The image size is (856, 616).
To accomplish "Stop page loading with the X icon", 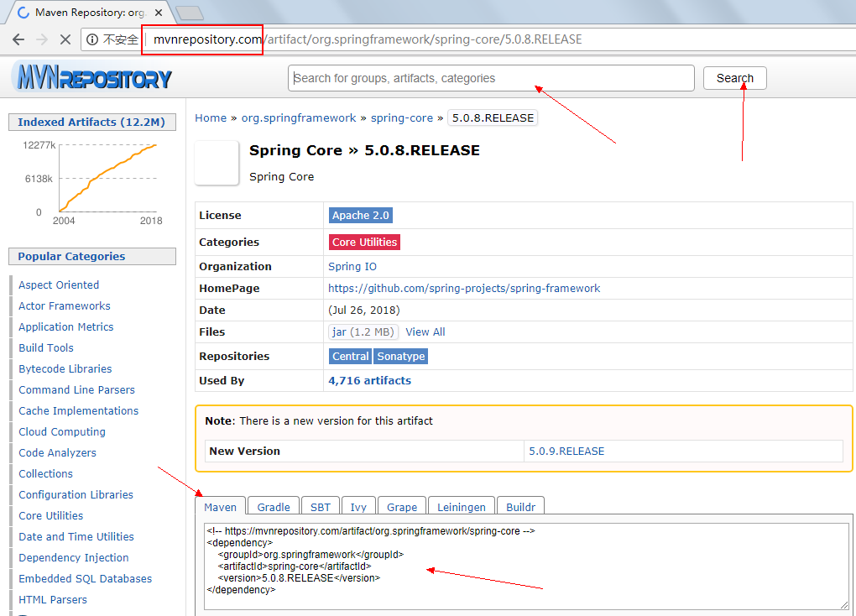I will pyautogui.click(x=65, y=39).
